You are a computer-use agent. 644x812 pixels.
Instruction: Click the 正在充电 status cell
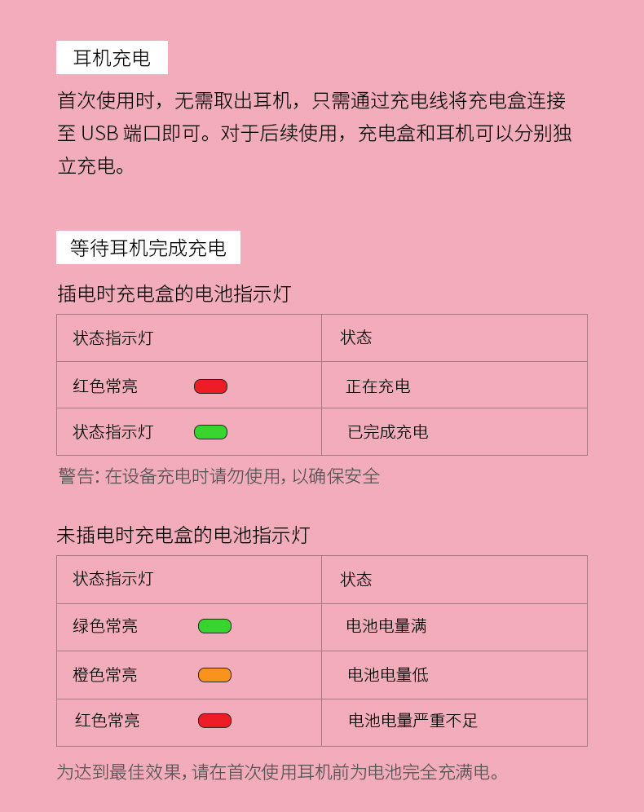click(377, 386)
